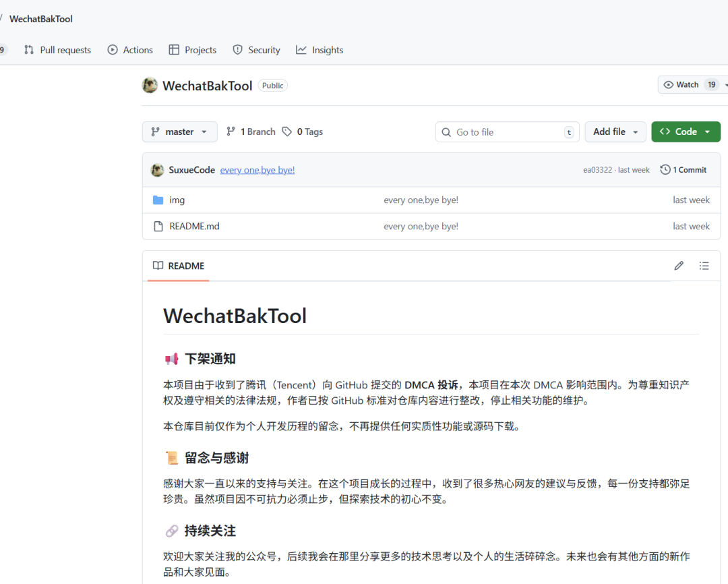This screenshot has width=728, height=584.
Task: Open the master branch dropdown
Action: [180, 132]
